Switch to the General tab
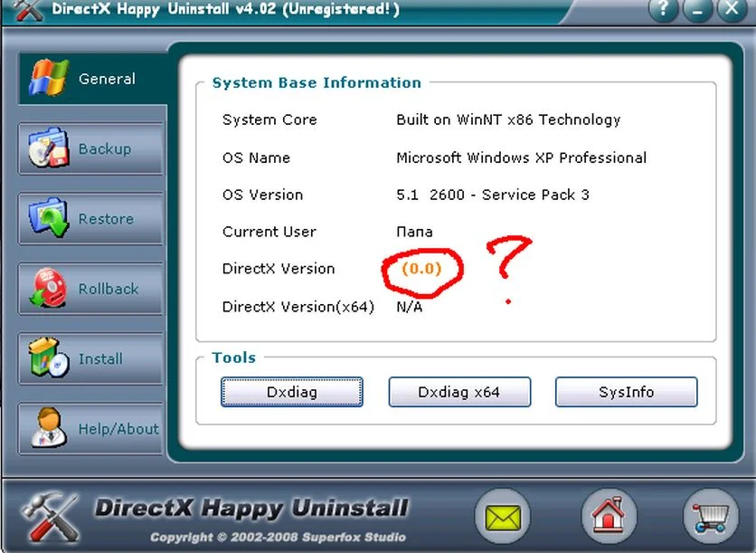Image resolution: width=756 pixels, height=553 pixels. [92, 79]
